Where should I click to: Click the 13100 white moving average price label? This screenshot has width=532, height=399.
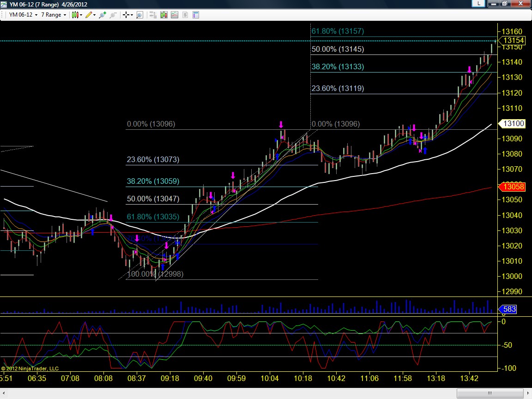pyautogui.click(x=513, y=123)
